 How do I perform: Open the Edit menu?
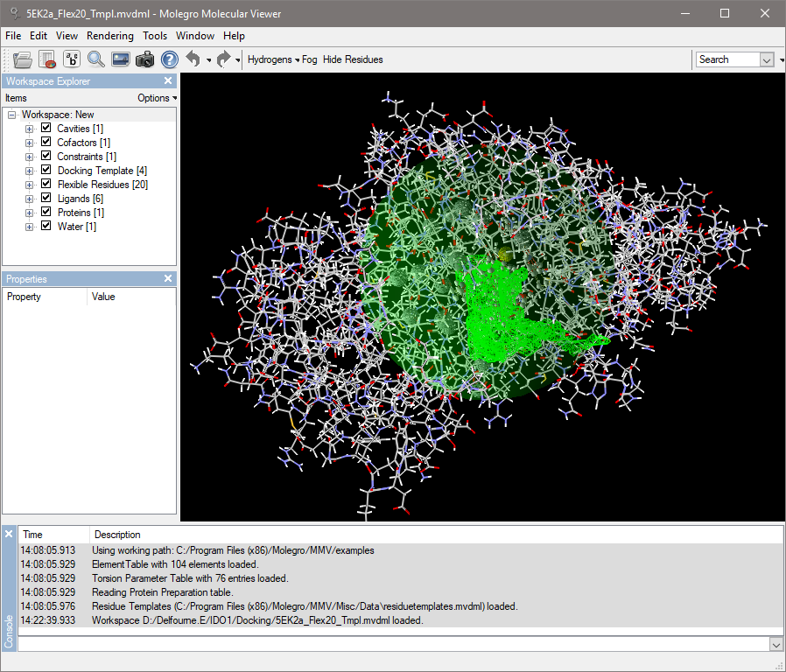(x=39, y=36)
